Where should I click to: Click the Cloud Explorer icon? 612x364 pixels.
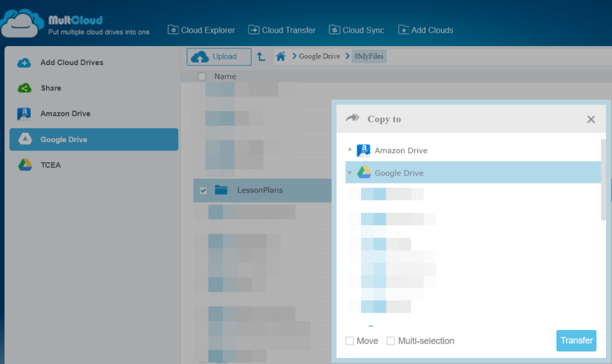click(173, 30)
